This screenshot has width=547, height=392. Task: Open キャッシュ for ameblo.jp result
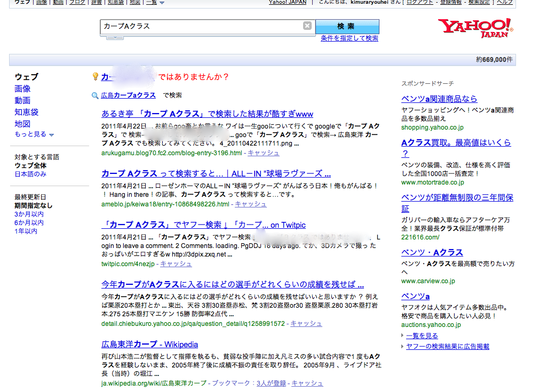click(x=250, y=204)
